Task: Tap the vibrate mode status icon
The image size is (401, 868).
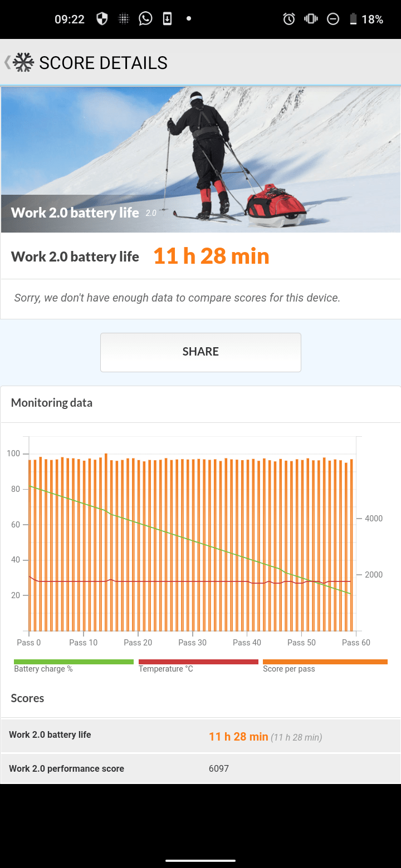Action: 310,19
